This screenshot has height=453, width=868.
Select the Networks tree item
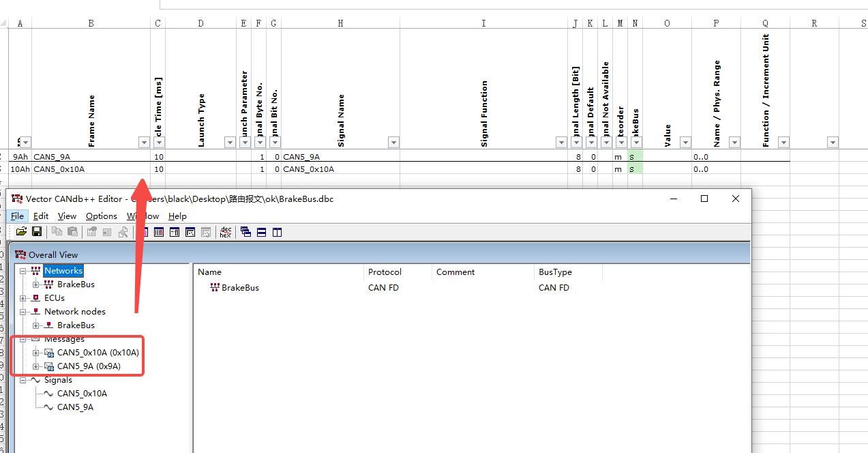click(63, 271)
